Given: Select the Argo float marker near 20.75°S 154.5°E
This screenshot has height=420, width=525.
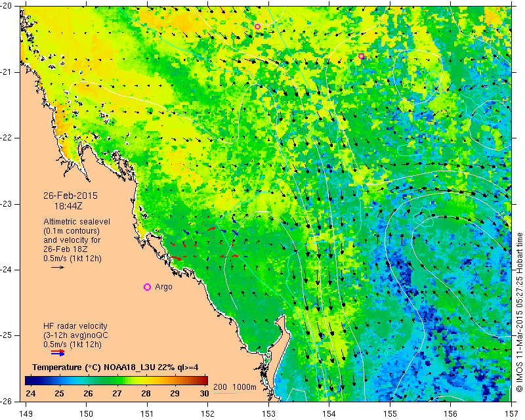Looking at the screenshot, I should coord(361,56).
